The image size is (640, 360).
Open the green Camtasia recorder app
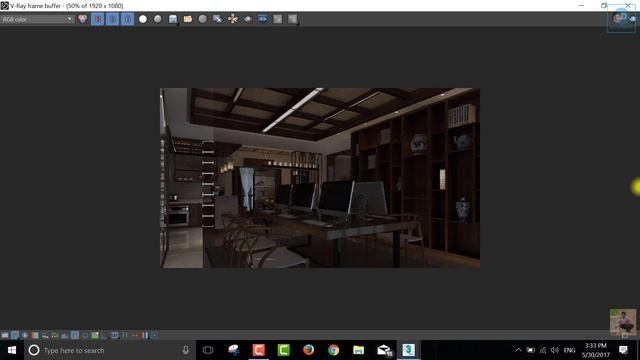(x=284, y=350)
